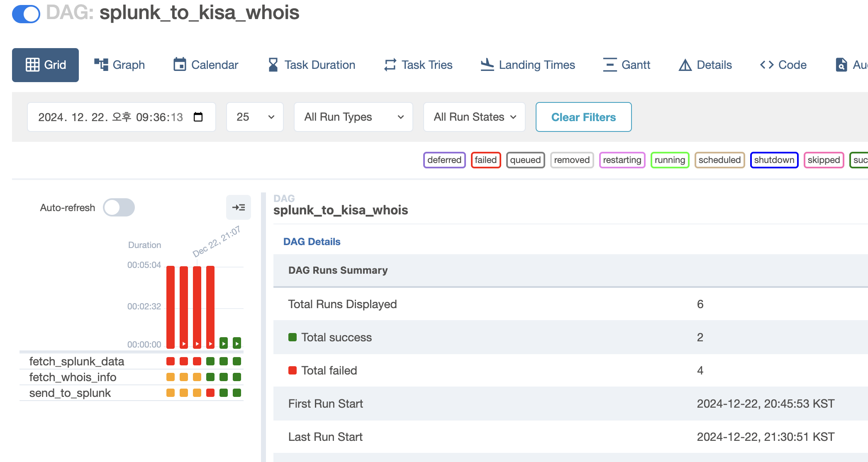Select the removed status badge

point(572,160)
